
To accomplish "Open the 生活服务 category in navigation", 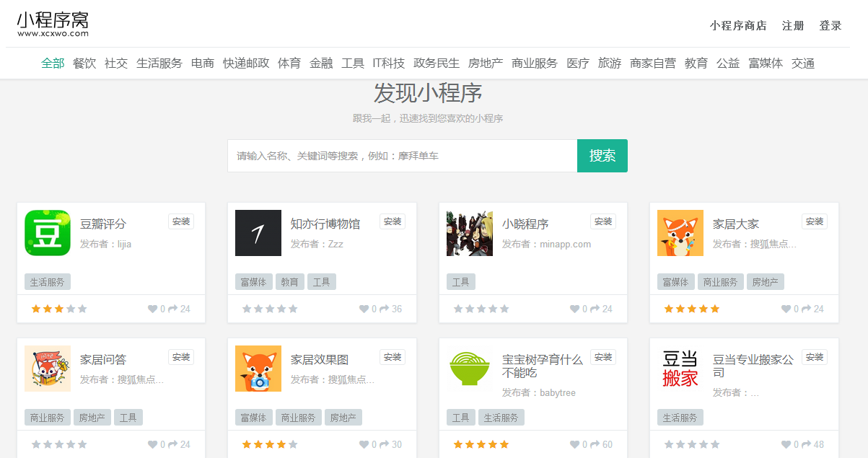I will pyautogui.click(x=159, y=63).
